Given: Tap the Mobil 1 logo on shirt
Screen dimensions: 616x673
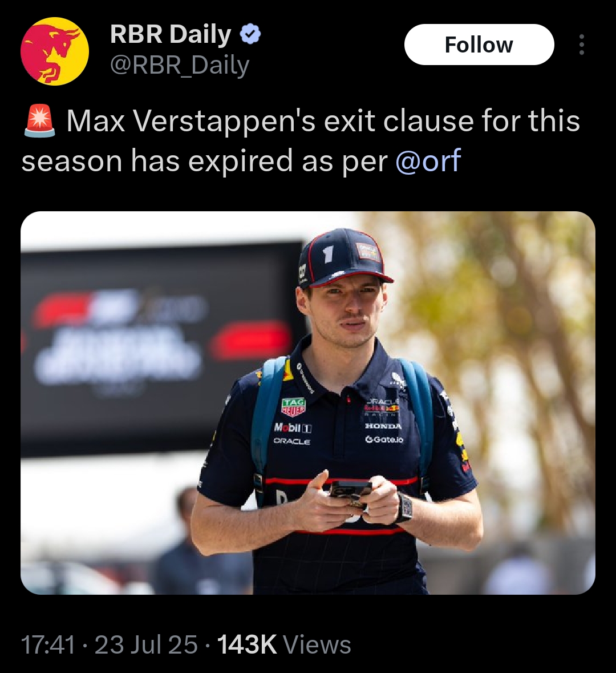Looking at the screenshot, I should point(293,428).
